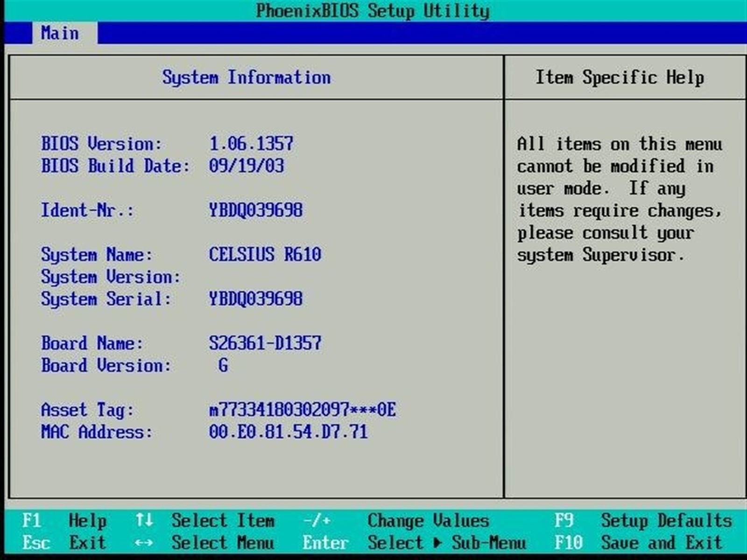This screenshot has width=747, height=560.
Task: Select the BIOS Build Date label
Action: pyautogui.click(x=115, y=166)
